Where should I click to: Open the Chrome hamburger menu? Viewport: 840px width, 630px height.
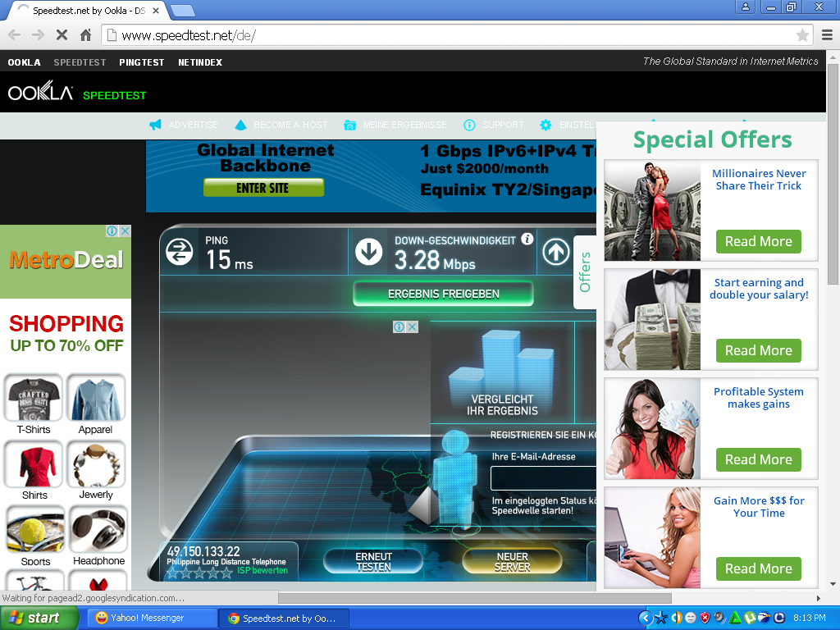click(827, 35)
